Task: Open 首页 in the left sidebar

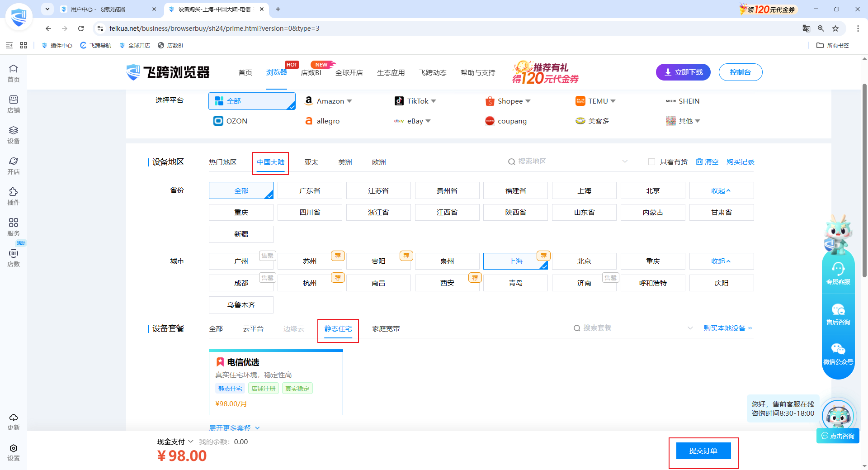Action: point(14,73)
